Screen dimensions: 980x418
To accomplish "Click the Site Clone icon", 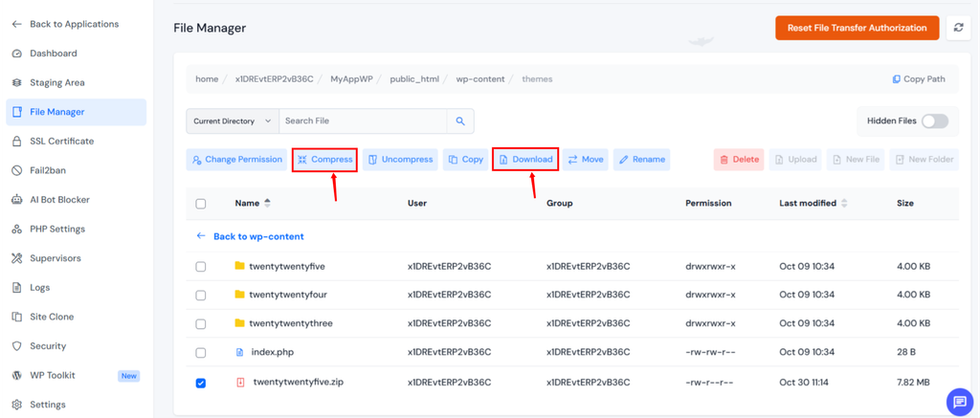I will [x=17, y=317].
